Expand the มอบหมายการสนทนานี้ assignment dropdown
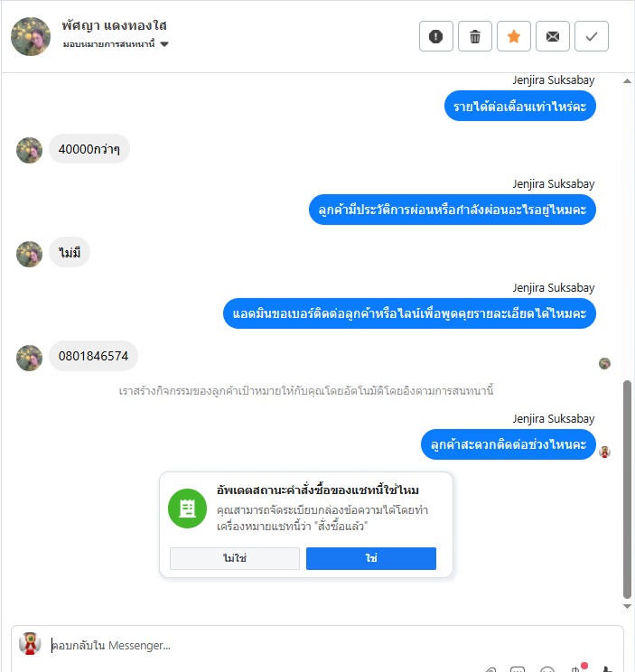 pyautogui.click(x=116, y=43)
